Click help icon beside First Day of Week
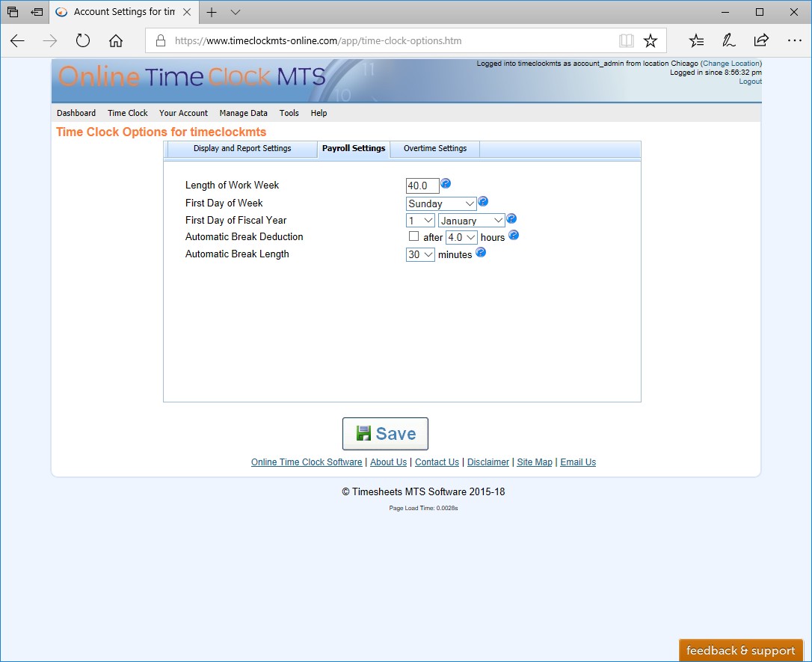This screenshot has width=812, height=662. (483, 201)
